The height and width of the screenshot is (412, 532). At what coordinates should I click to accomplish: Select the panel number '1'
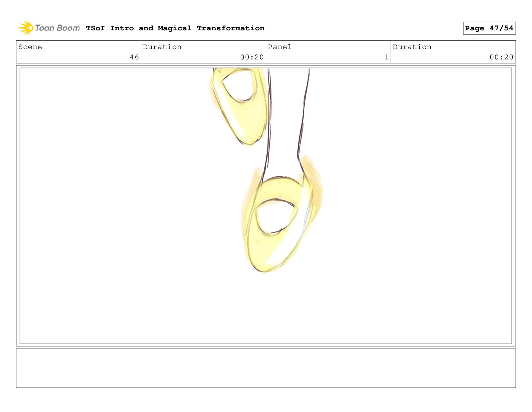386,57
